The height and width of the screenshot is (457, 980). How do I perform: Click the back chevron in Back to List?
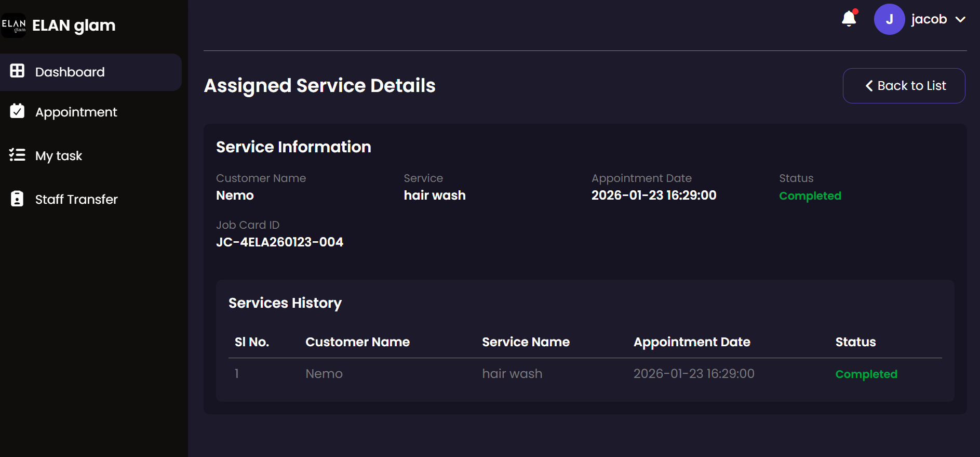click(x=869, y=86)
